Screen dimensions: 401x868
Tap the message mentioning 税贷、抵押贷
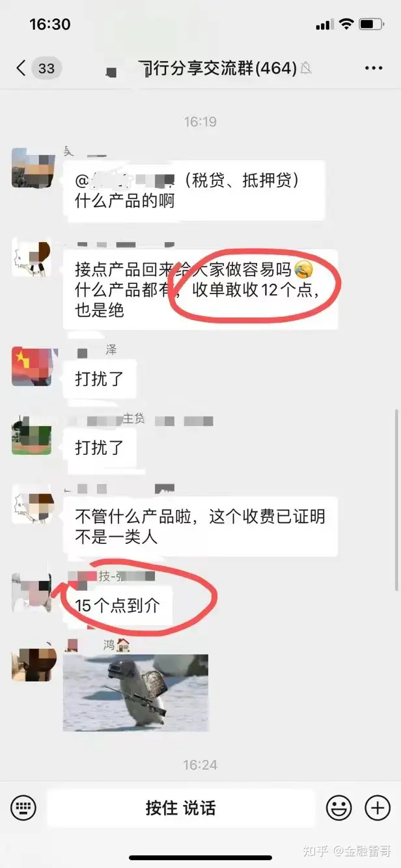point(193,191)
